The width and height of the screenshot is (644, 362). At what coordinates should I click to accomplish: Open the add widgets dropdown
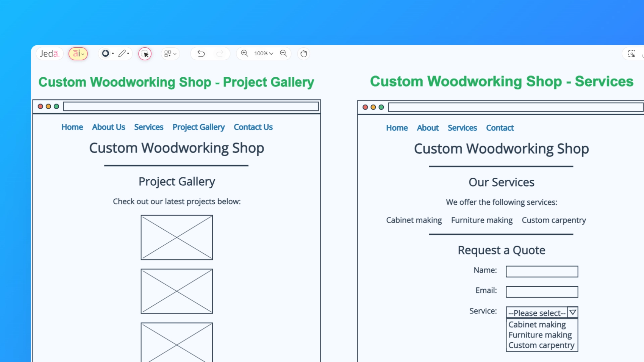coord(170,53)
